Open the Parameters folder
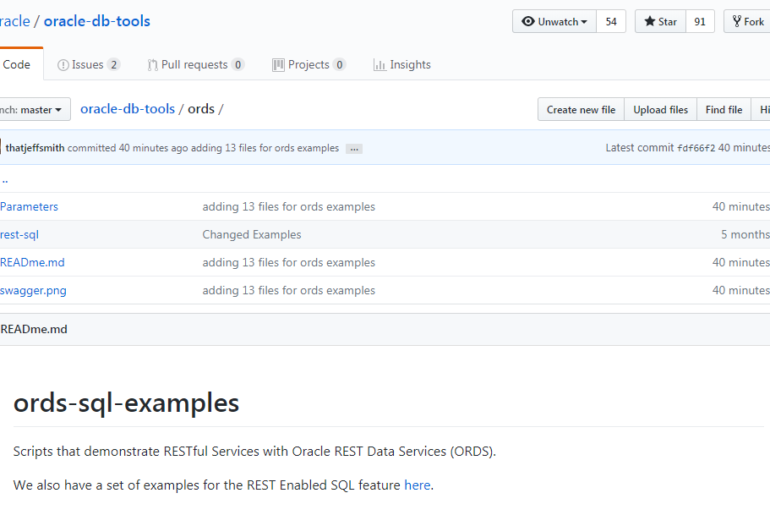770x515 pixels. click(29, 207)
